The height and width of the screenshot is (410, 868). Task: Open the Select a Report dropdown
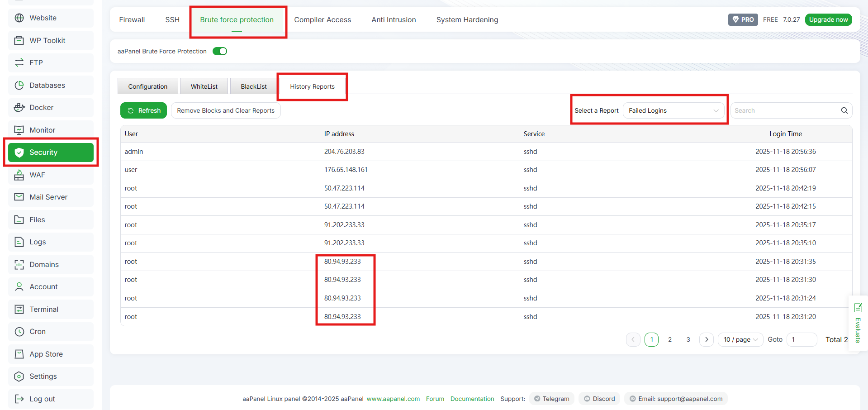(x=674, y=110)
